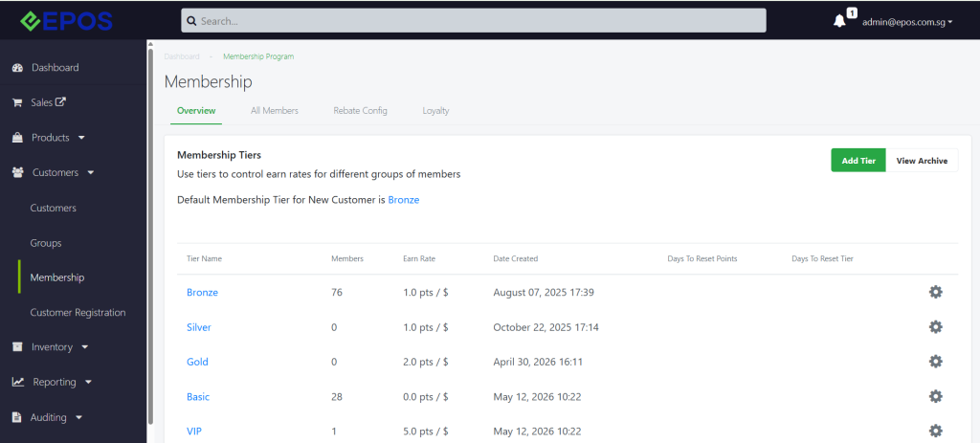
Task: Select Customers submenu item
Action: coord(54,208)
